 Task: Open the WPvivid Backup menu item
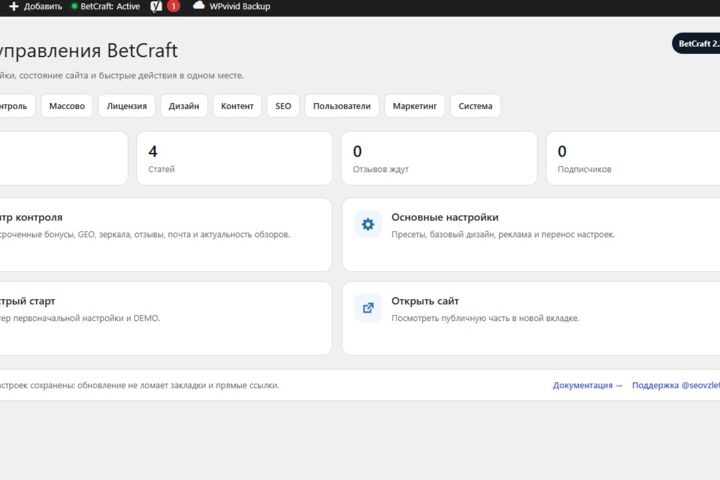231,6
